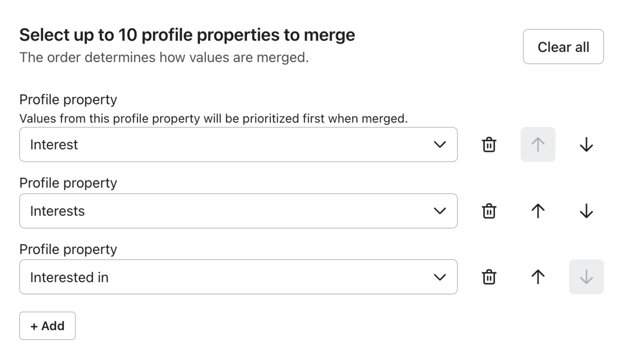Move the Interest property down
Screen dimensions: 644x353
(586, 145)
